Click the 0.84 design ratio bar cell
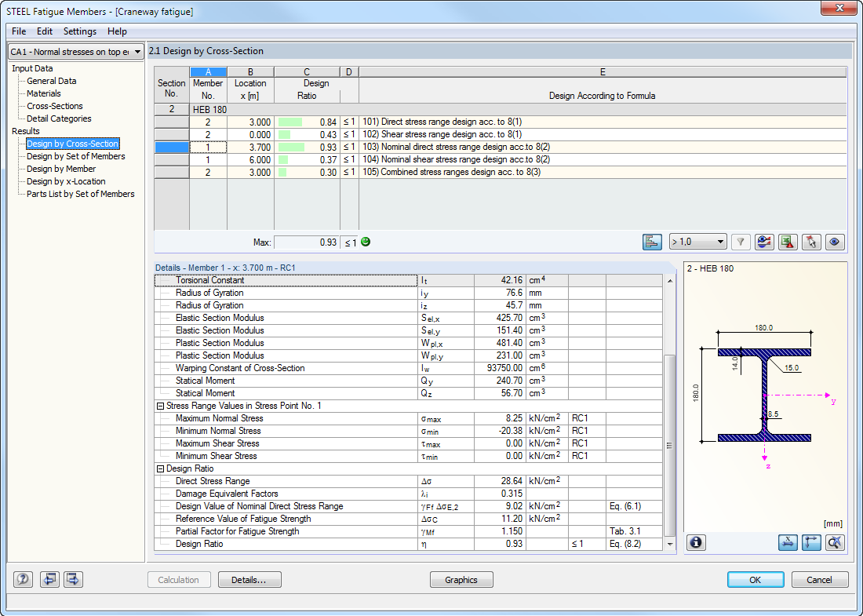863x616 pixels. point(307,122)
